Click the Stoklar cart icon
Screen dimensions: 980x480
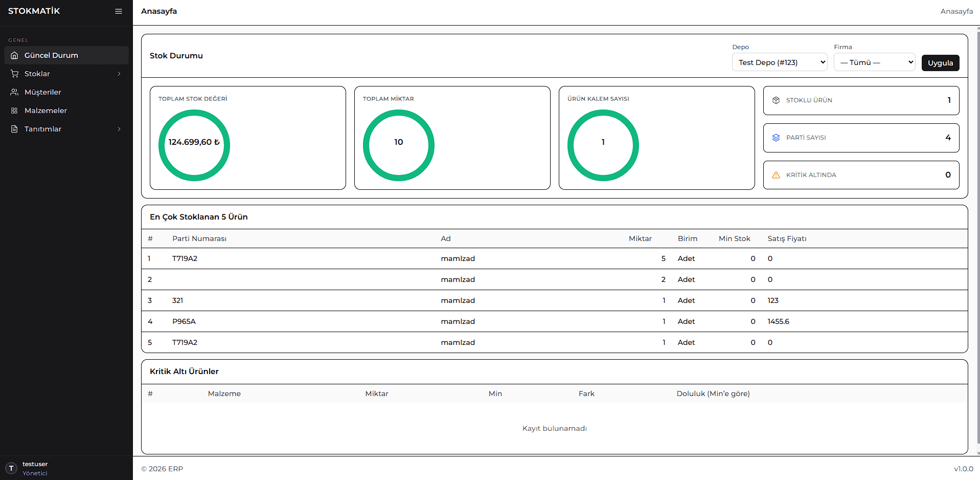[x=14, y=74]
